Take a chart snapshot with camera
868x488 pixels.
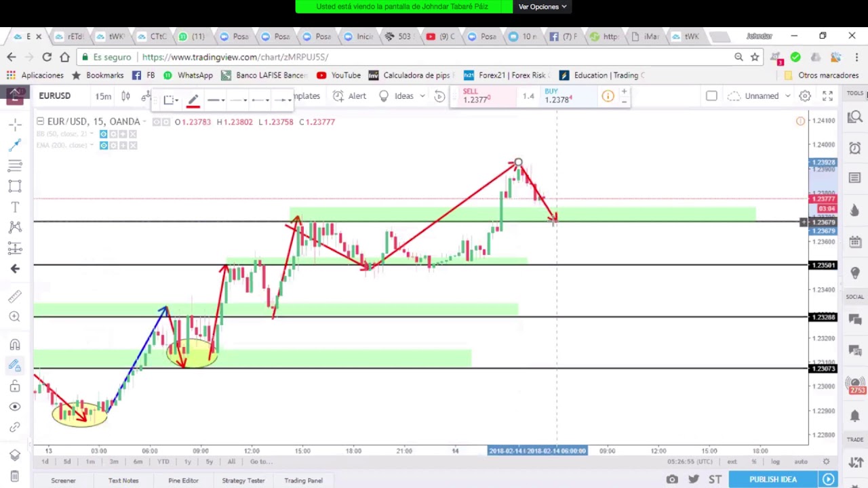click(672, 480)
